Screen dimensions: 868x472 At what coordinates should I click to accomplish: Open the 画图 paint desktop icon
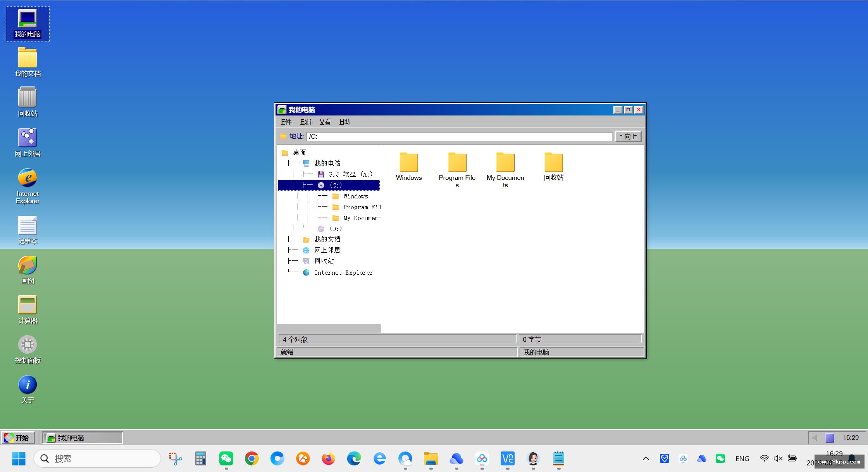[x=28, y=270]
